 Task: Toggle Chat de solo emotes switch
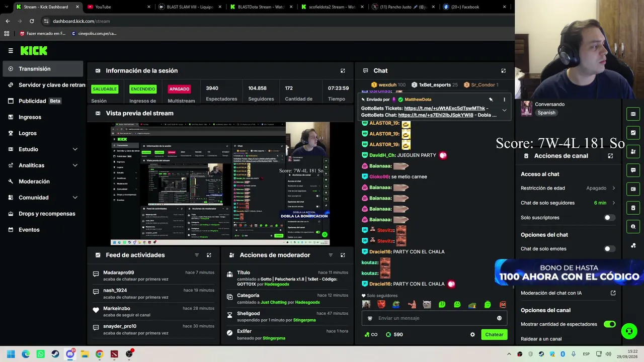coord(609,249)
